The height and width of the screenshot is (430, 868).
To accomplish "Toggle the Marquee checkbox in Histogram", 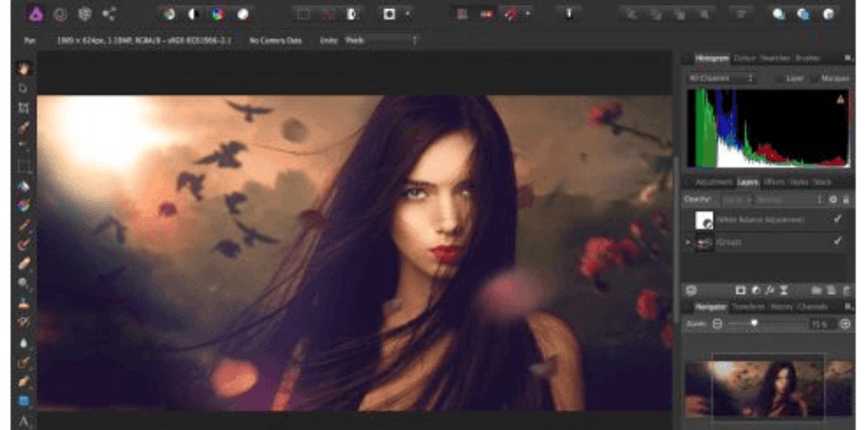I will tap(814, 79).
